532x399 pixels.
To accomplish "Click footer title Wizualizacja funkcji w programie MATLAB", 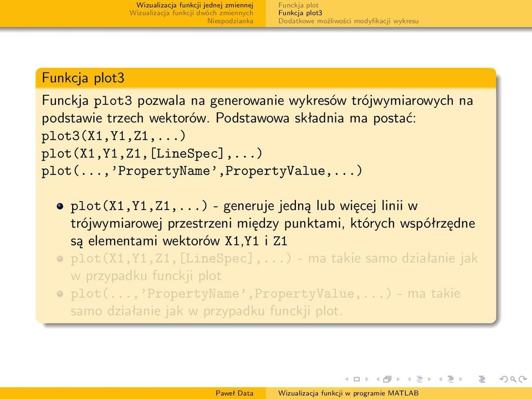I will (x=349, y=393).
